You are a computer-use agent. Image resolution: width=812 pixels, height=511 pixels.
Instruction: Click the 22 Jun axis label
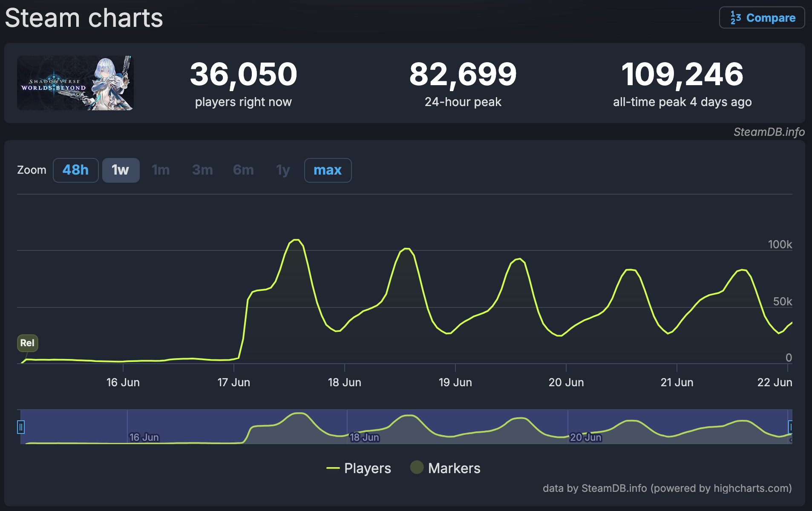point(775,382)
